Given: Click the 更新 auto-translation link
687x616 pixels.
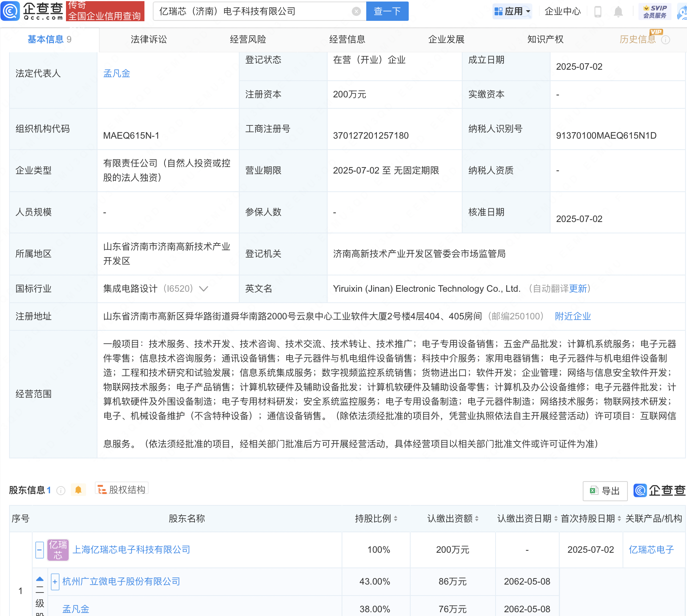Looking at the screenshot, I should [578, 289].
